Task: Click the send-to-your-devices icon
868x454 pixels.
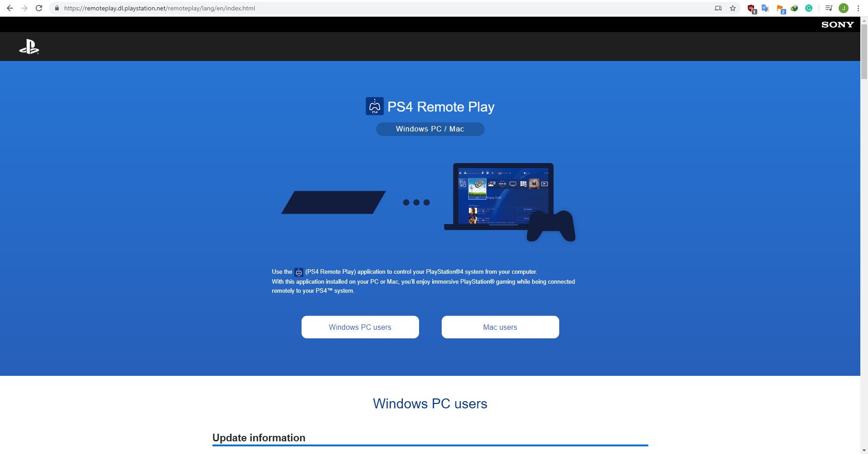Action: coord(718,8)
